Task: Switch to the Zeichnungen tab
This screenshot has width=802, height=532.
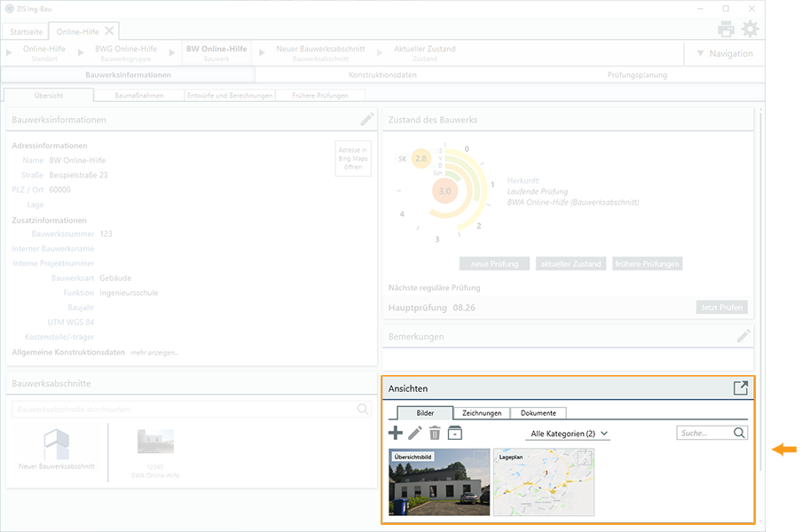Action: [x=482, y=413]
